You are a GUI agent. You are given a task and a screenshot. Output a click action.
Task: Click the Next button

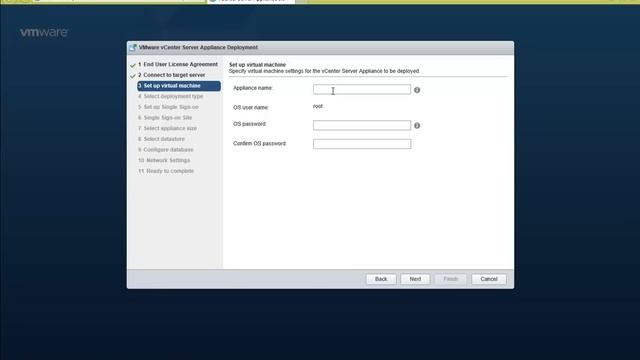[415, 279]
